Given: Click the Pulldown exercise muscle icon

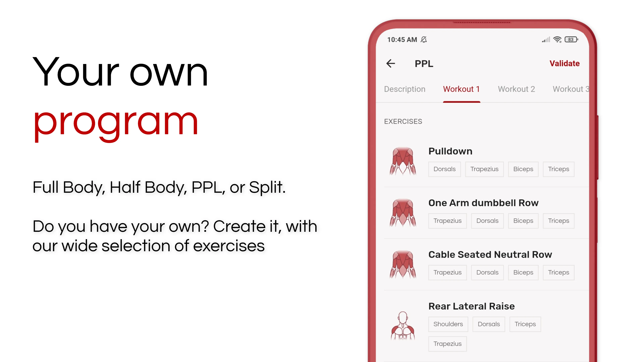Looking at the screenshot, I should tap(402, 160).
